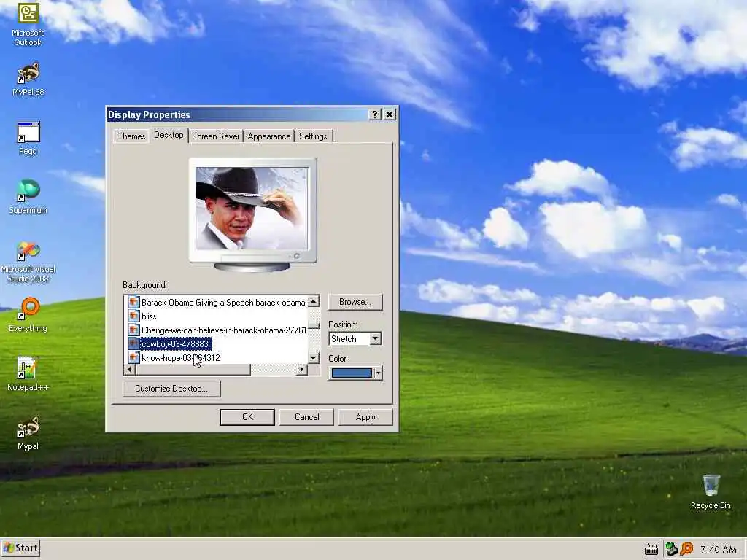Viewport: 747px width, 560px height.
Task: Click the background list scroll up arrow
Action: tap(314, 301)
